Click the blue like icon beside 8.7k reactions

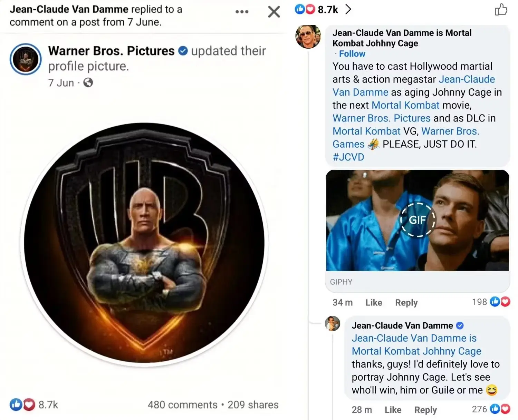point(299,9)
